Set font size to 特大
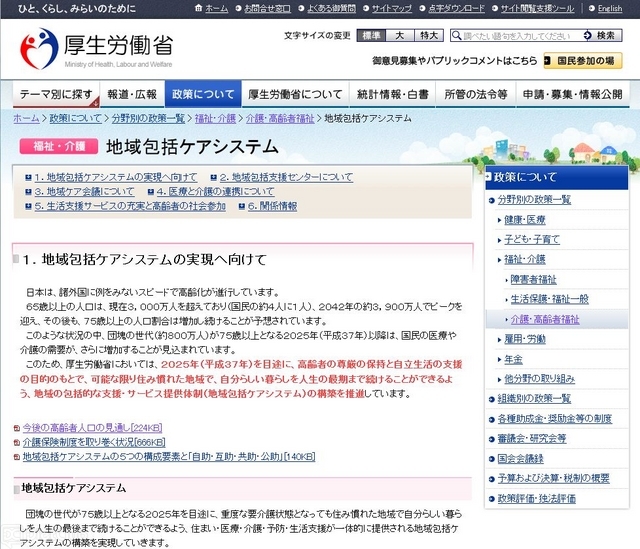 (429, 35)
